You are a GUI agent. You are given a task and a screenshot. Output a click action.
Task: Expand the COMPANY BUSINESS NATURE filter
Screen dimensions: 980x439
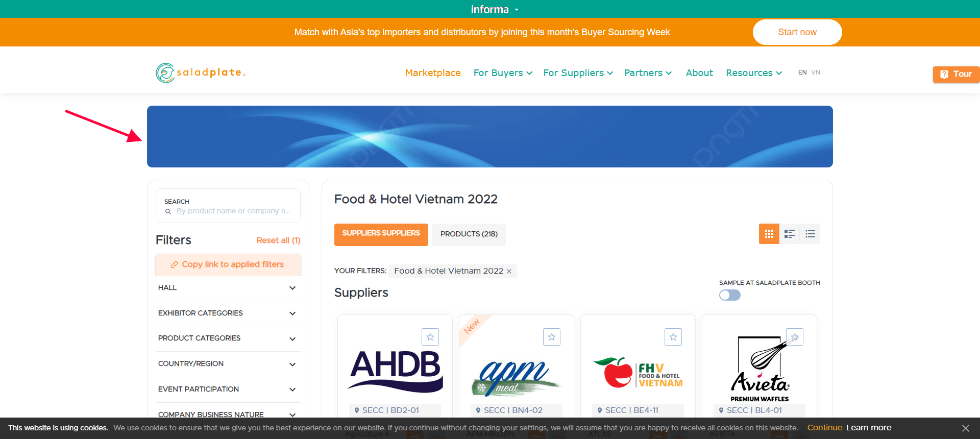tap(228, 414)
